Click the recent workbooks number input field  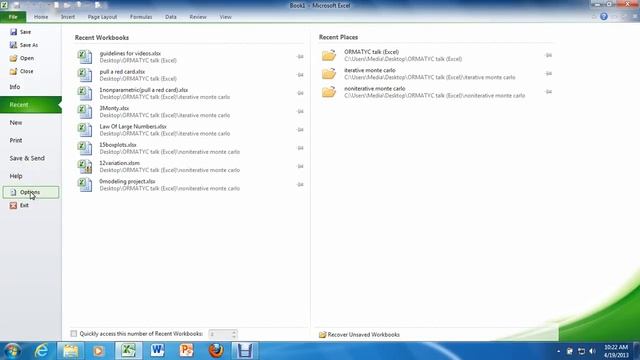(220, 334)
